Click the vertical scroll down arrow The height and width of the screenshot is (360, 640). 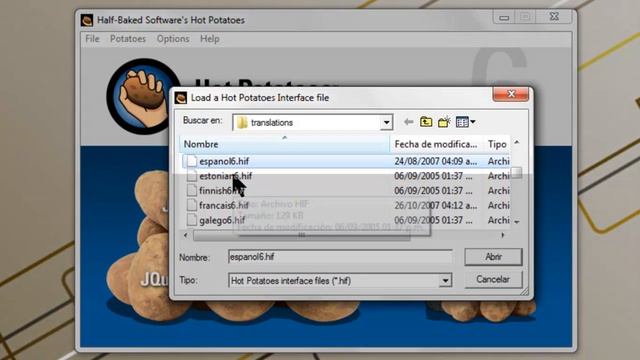click(x=517, y=222)
